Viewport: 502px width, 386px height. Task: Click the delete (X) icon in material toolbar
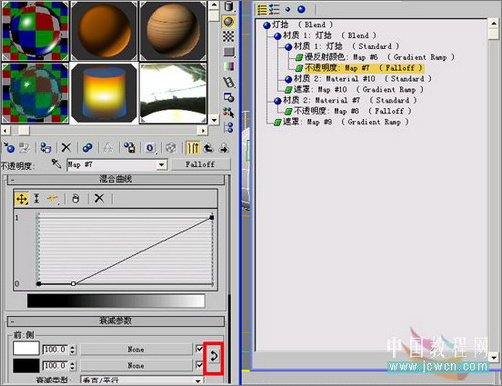pos(66,147)
